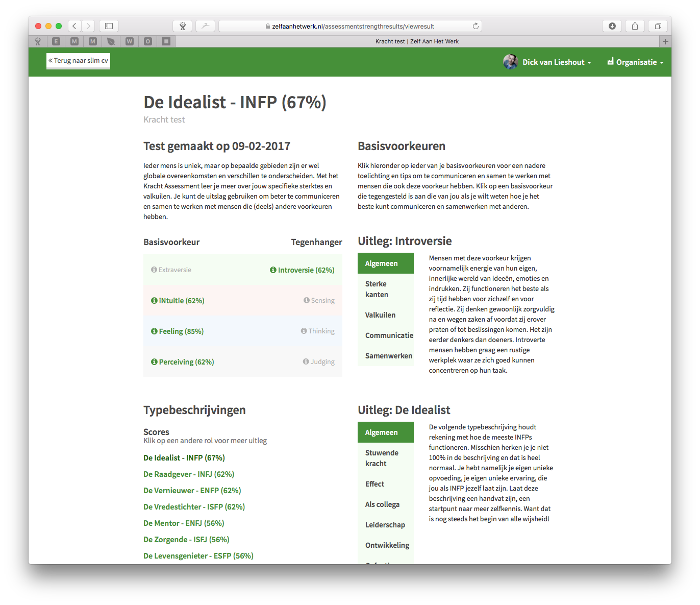700x605 pixels.
Task: Select the pinned tab with E icon
Action: pyautogui.click(x=56, y=41)
